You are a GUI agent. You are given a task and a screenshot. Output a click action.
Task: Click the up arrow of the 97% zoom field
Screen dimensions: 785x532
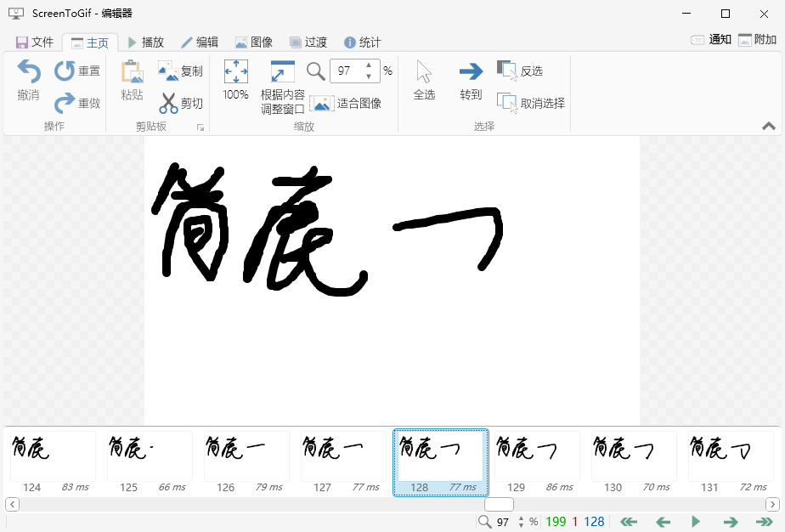coord(369,65)
